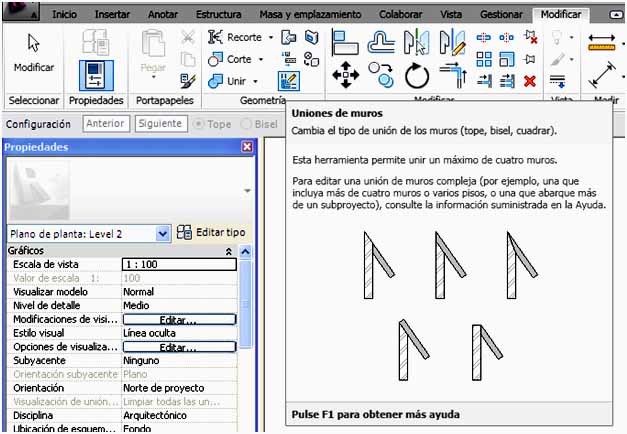Click the Offset tool icon
The image size is (627, 434).
pos(381,42)
